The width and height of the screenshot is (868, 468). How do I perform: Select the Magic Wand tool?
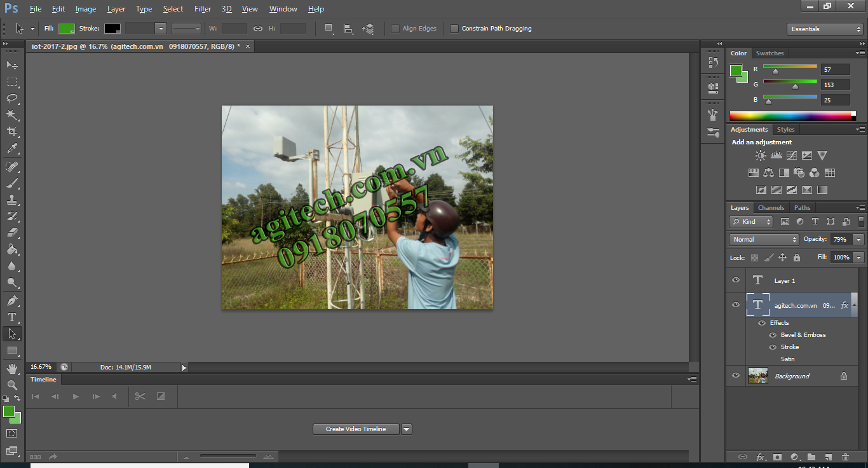(12, 115)
